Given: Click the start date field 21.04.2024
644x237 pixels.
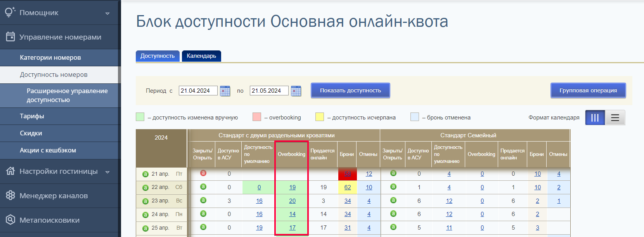Looking at the screenshot, I should tap(198, 91).
